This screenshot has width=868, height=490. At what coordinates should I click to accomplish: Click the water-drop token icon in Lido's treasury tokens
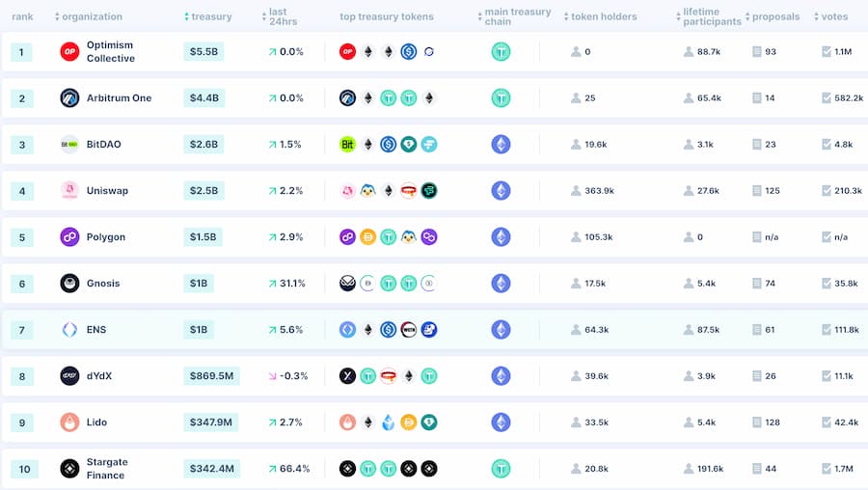coord(389,422)
